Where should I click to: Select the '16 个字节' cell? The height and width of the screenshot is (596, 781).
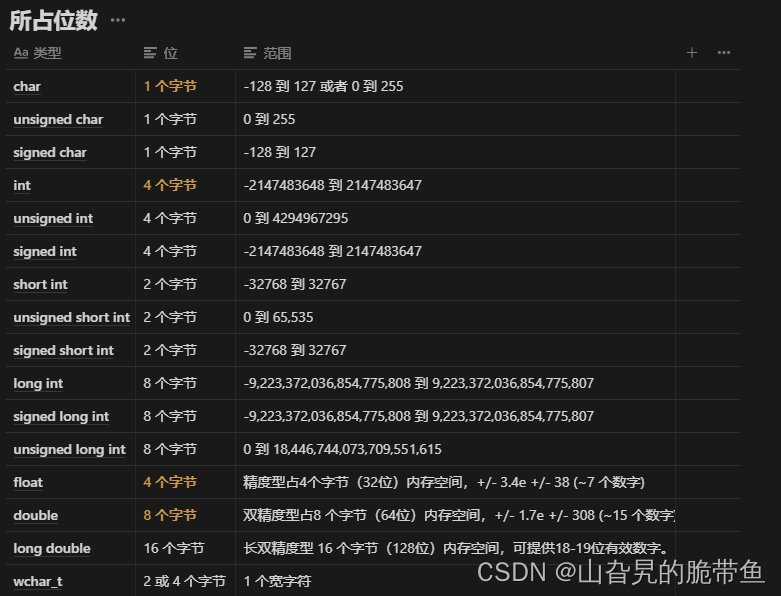[x=185, y=548]
